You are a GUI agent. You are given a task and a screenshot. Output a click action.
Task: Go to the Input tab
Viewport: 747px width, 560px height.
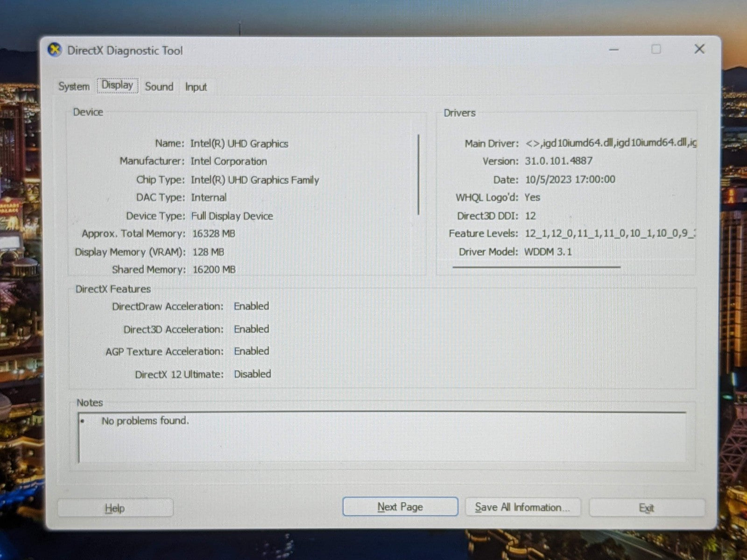196,87
